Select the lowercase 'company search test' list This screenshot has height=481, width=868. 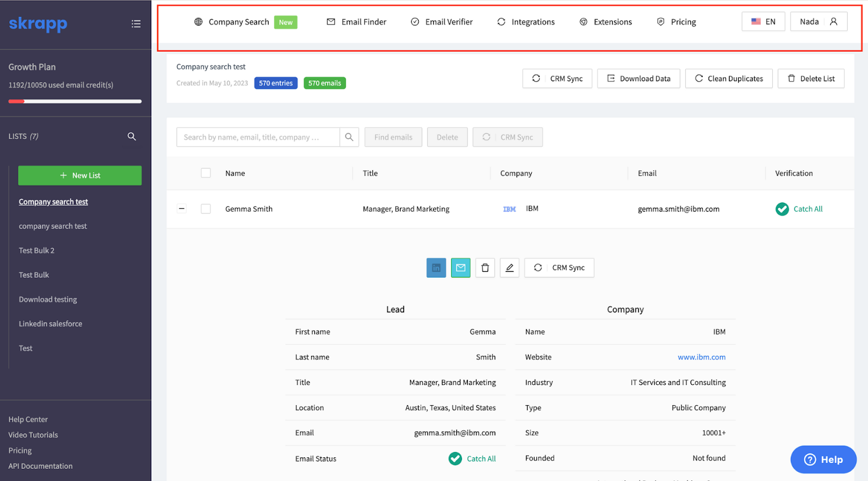[x=53, y=226]
